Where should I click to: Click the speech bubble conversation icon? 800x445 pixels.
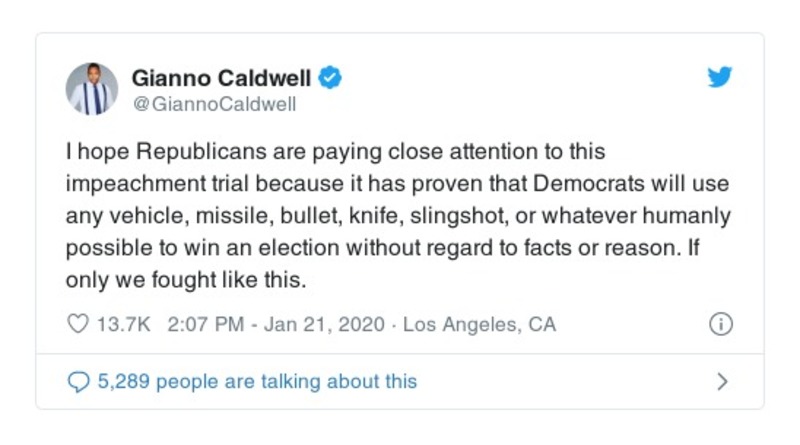click(x=78, y=381)
